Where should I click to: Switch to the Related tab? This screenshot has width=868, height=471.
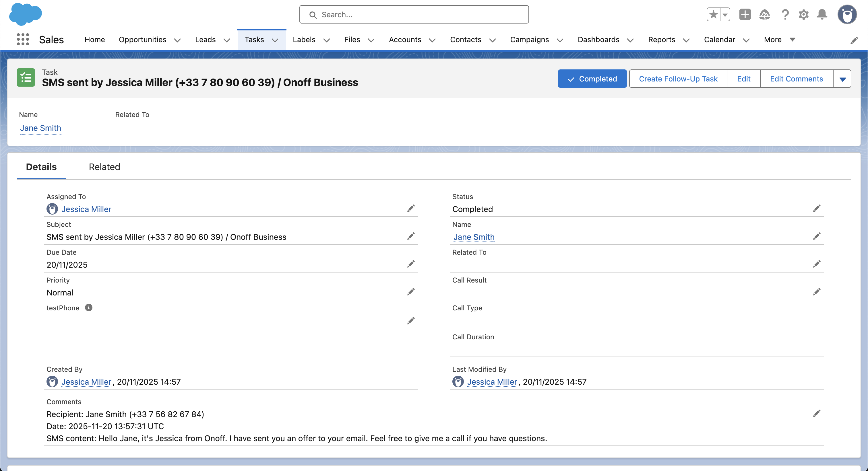(x=104, y=167)
